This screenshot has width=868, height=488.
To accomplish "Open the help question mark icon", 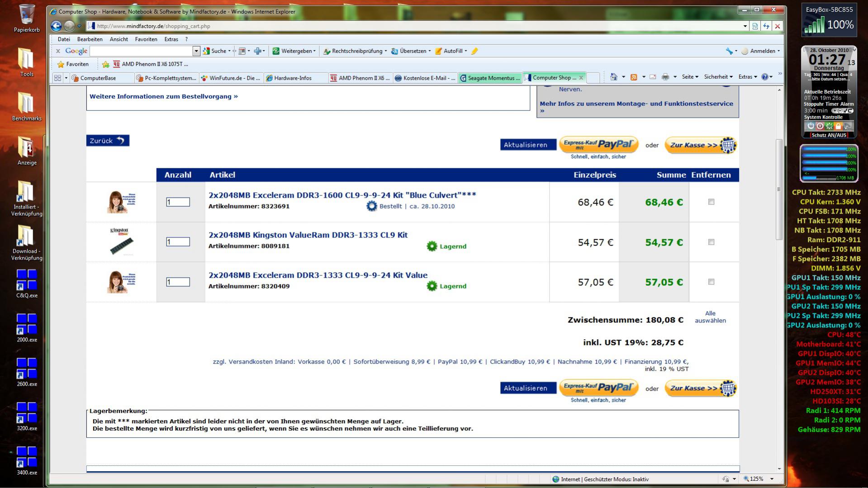I will point(765,77).
